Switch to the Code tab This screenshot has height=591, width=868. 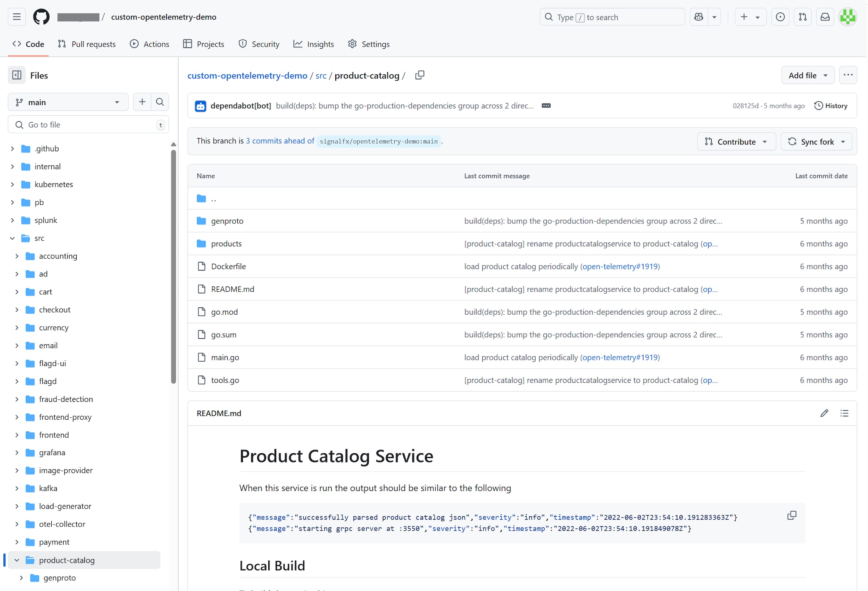coord(28,44)
